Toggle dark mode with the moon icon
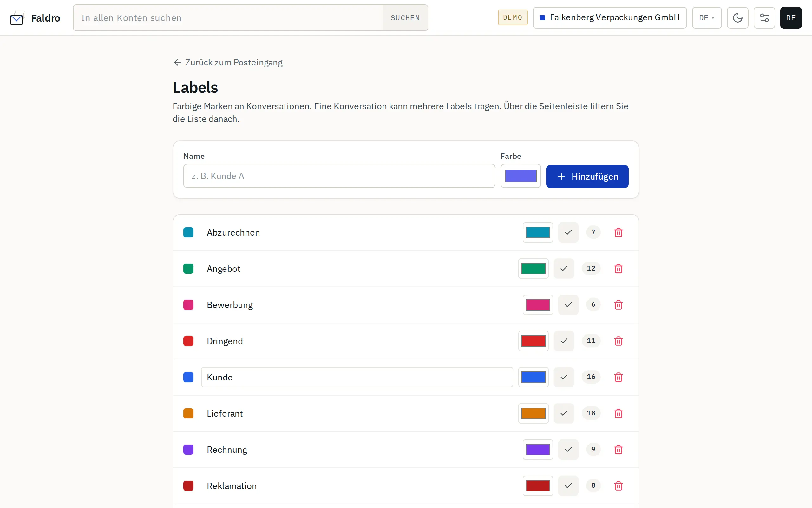Viewport: 812px width, 508px height. coord(737,18)
